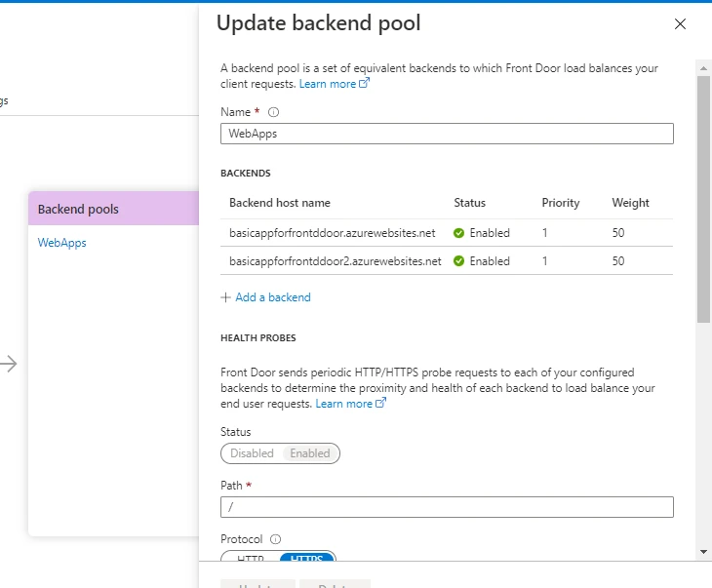
Task: Open Learn more link about health probes
Action: (x=350, y=404)
